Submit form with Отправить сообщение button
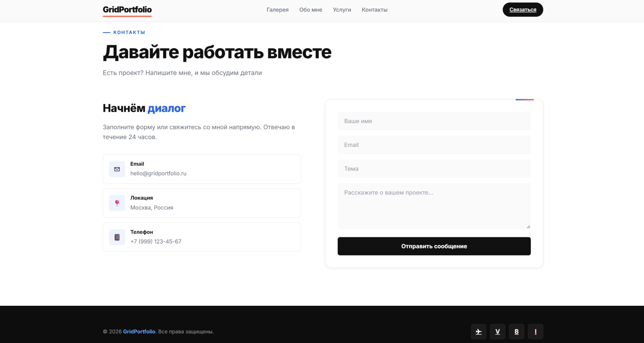This screenshot has height=343, width=644. click(434, 246)
